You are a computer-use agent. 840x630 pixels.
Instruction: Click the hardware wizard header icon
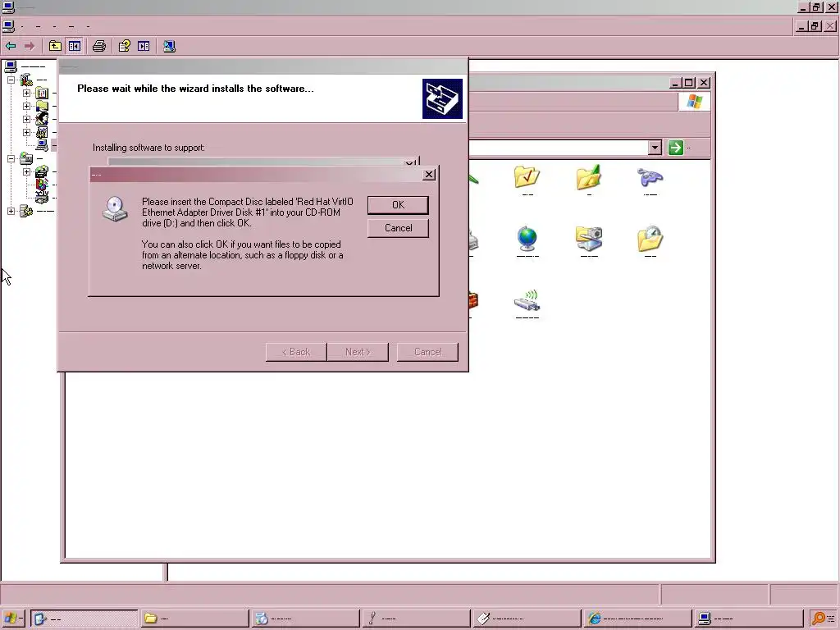coord(442,99)
